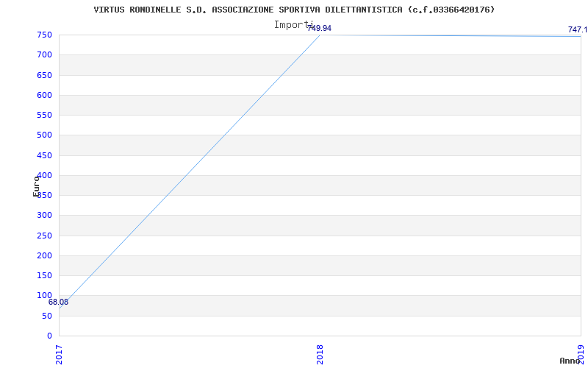
Task: Click the 300 y-axis tick label
Action: [x=44, y=216]
